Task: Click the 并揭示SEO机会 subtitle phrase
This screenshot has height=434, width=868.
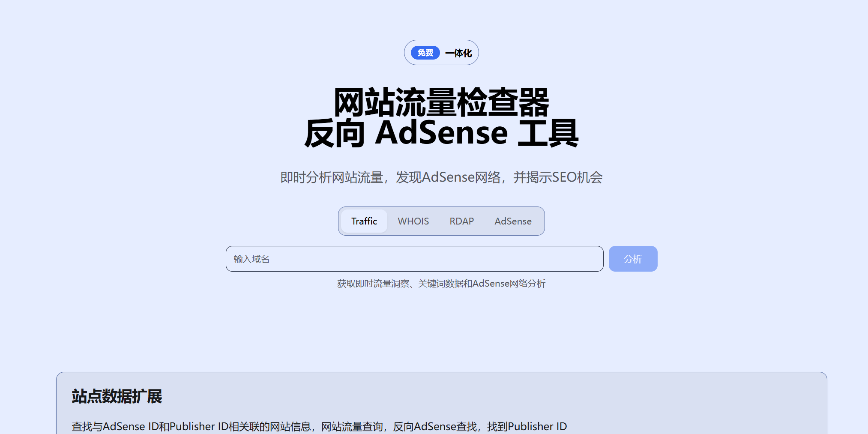Action: pos(558,177)
